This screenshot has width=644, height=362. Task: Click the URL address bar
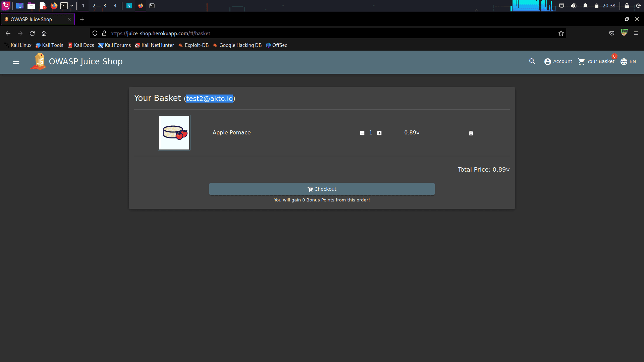[x=302, y=33]
